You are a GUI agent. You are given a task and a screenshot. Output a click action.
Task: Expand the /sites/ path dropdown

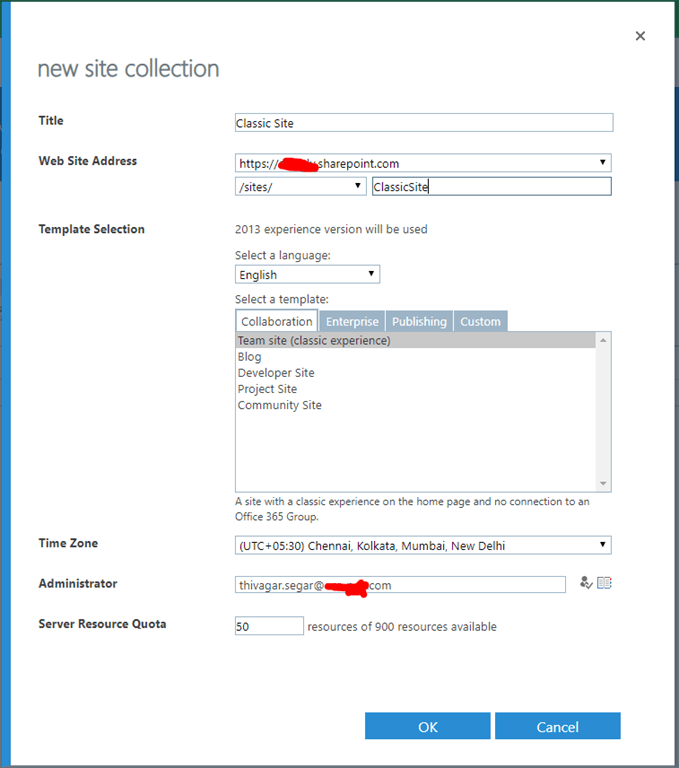click(300, 186)
